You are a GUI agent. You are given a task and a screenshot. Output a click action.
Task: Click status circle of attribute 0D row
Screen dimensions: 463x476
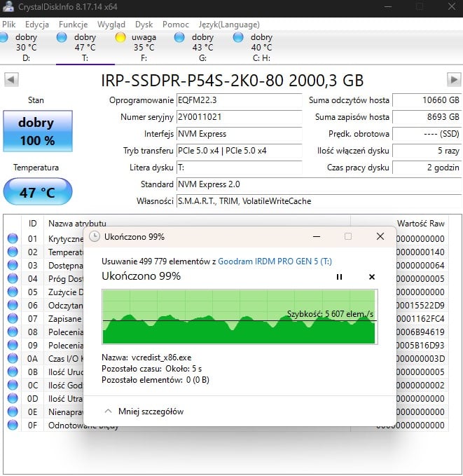pos(13,398)
